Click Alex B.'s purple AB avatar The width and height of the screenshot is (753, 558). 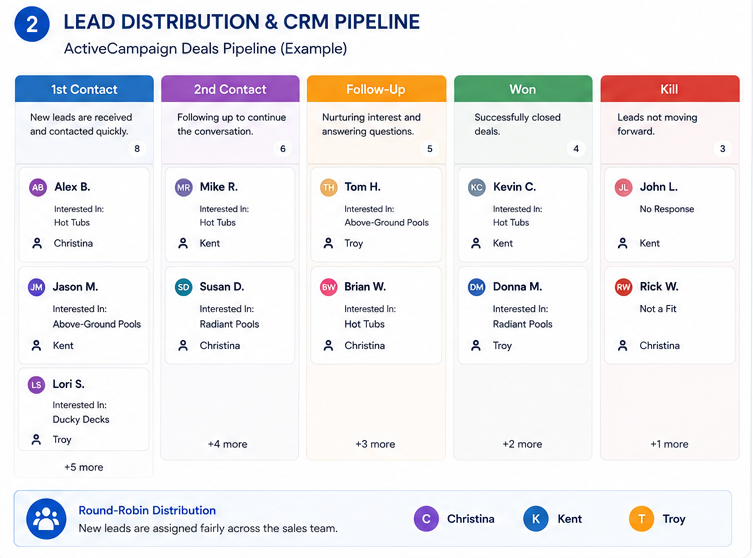coord(38,187)
